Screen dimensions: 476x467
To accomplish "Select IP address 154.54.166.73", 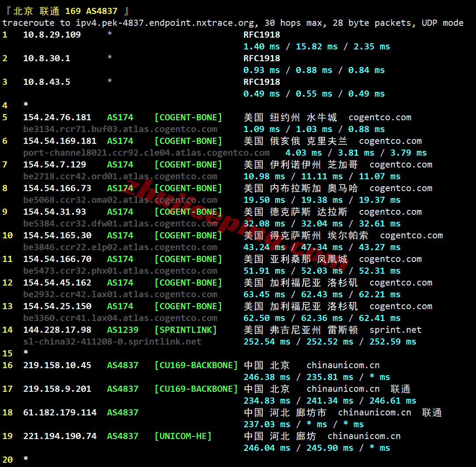I will coord(57,188).
